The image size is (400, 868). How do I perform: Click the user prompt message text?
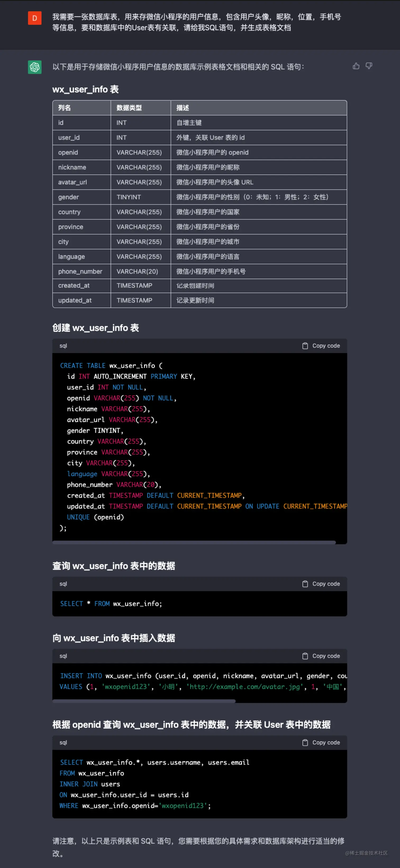point(197,22)
